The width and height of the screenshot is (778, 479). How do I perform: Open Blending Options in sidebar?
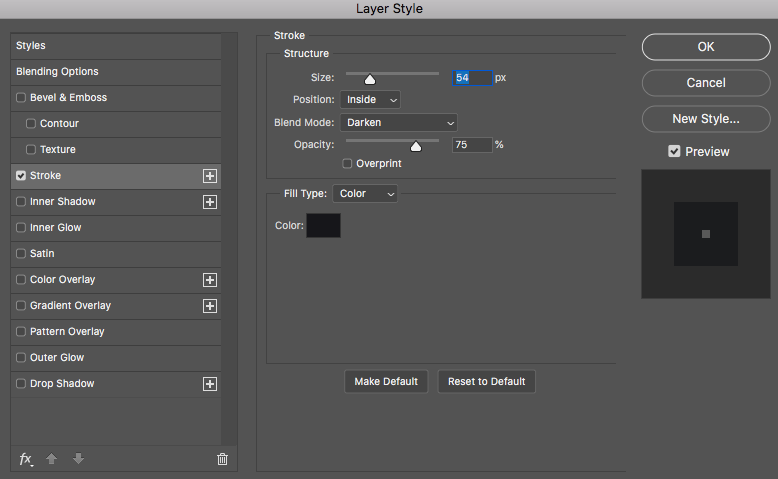coord(116,71)
